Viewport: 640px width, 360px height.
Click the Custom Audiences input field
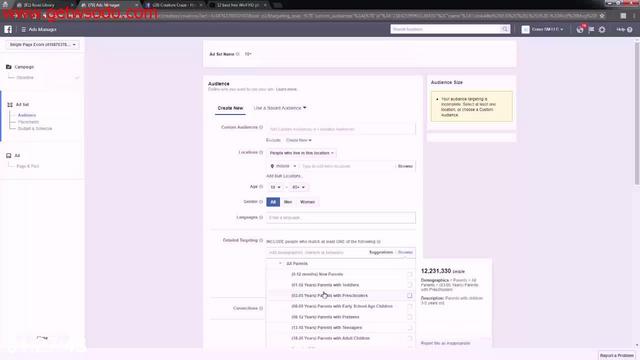(x=341, y=129)
